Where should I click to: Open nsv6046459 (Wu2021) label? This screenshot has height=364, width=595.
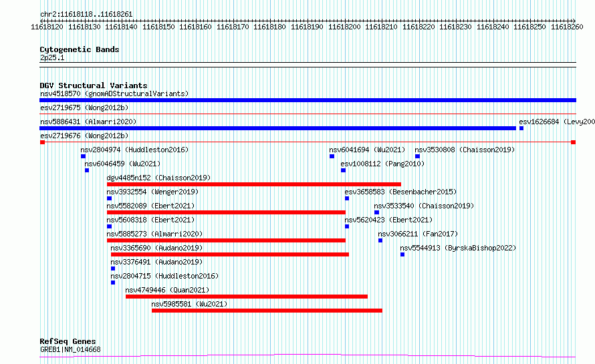[x=122, y=164]
